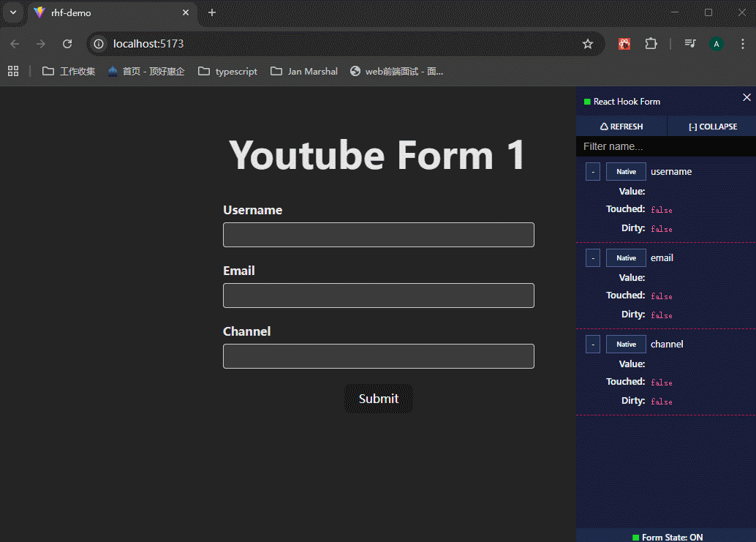Collapse all fields with COLLAPSE button
The width and height of the screenshot is (756, 542).
[712, 127]
